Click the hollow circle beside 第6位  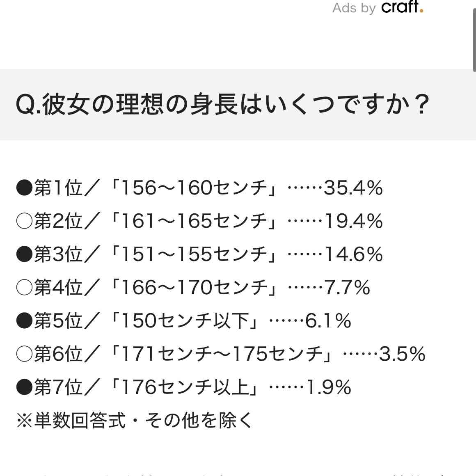(x=24, y=354)
